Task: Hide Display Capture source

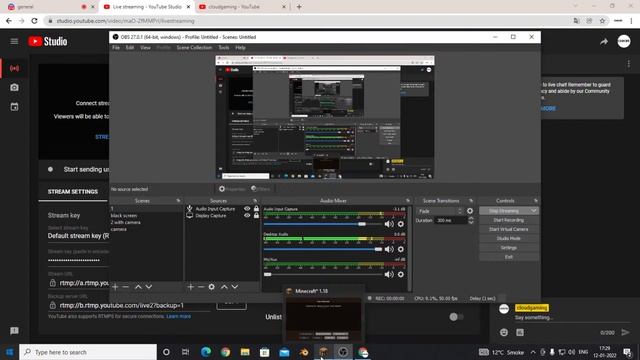Action: [247, 216]
